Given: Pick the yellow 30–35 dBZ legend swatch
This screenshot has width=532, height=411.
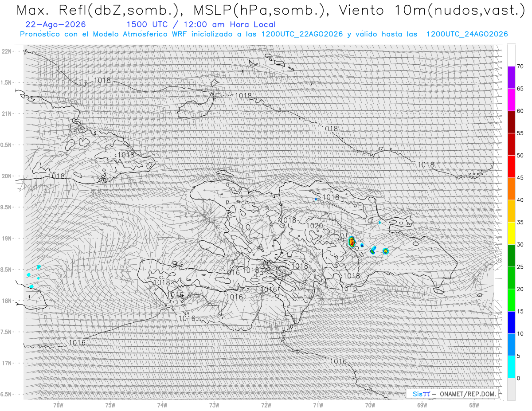Looking at the screenshot, I should [x=511, y=233].
